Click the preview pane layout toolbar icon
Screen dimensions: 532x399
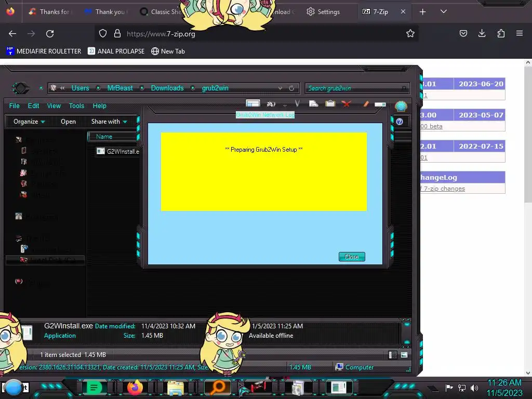253,103
